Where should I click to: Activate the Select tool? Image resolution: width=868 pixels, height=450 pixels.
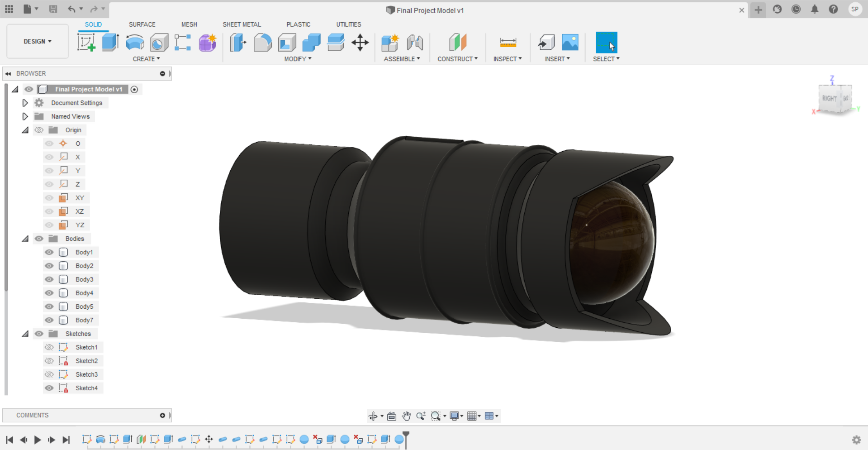[606, 43]
